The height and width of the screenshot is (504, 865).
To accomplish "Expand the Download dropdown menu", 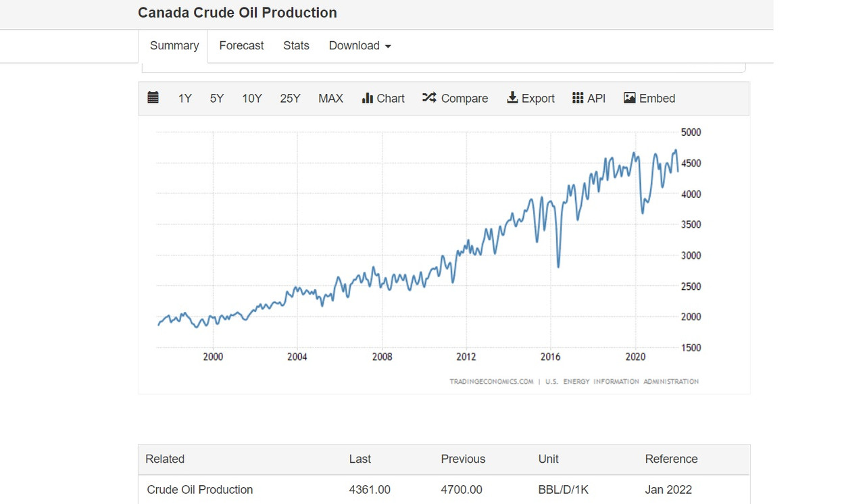I will tap(360, 46).
